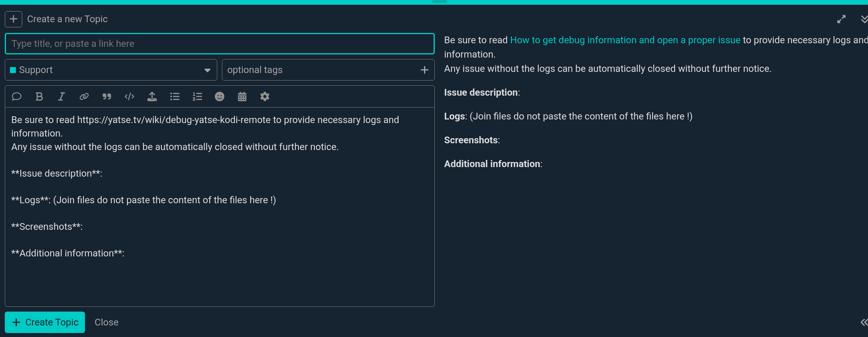868x337 pixels.
Task: Click the reply-as speech bubble icon
Action: point(17,96)
